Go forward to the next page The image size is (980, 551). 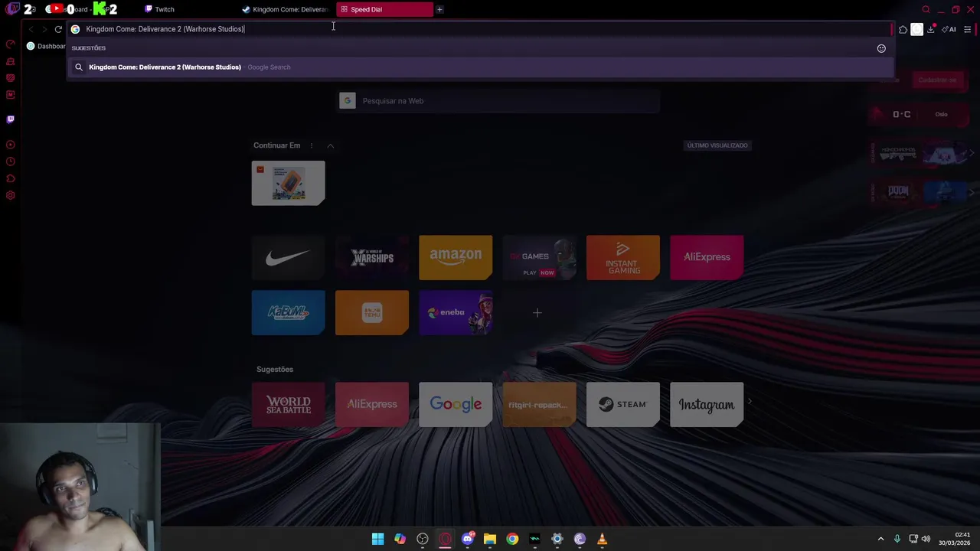[x=44, y=29]
